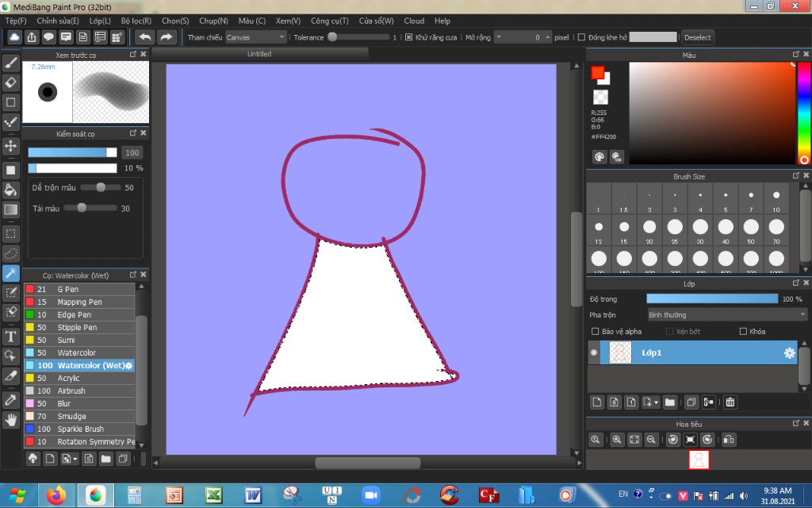Open the Chỉnh sửa(E) menu
The height and width of the screenshot is (508, 812).
[x=58, y=21]
